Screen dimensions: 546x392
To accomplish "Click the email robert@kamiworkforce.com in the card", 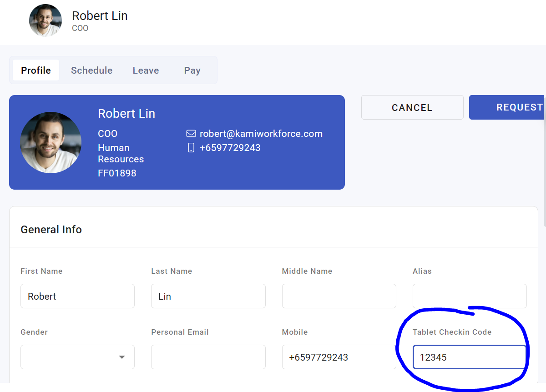I will click(x=261, y=134).
